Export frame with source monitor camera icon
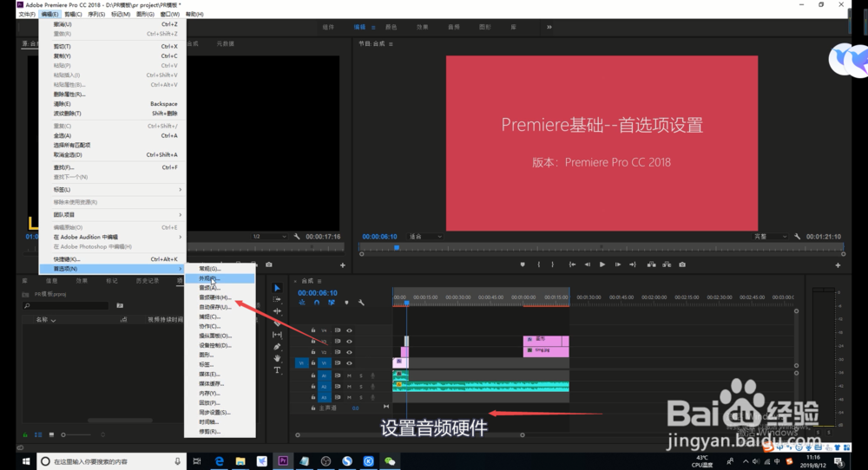Viewport: 868px width, 470px height. point(269,264)
